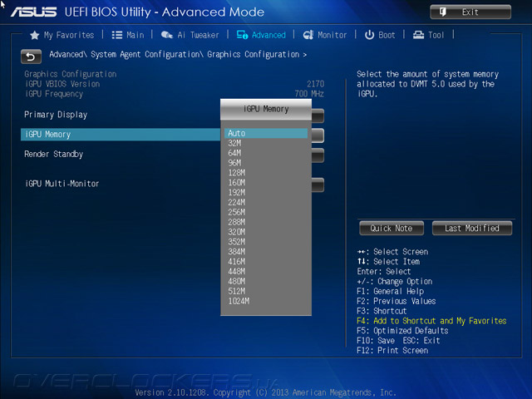
Task: Click the F12 Print Screen hint
Action: tap(392, 350)
